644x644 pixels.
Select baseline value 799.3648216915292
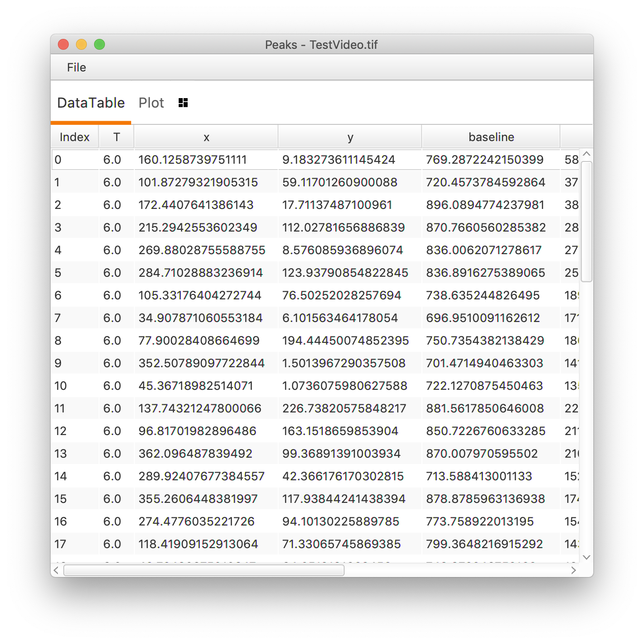click(484, 544)
